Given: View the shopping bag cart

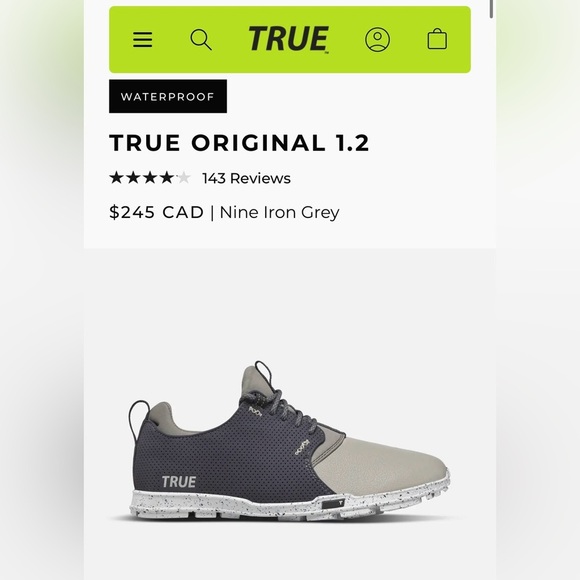Looking at the screenshot, I should [x=437, y=39].
